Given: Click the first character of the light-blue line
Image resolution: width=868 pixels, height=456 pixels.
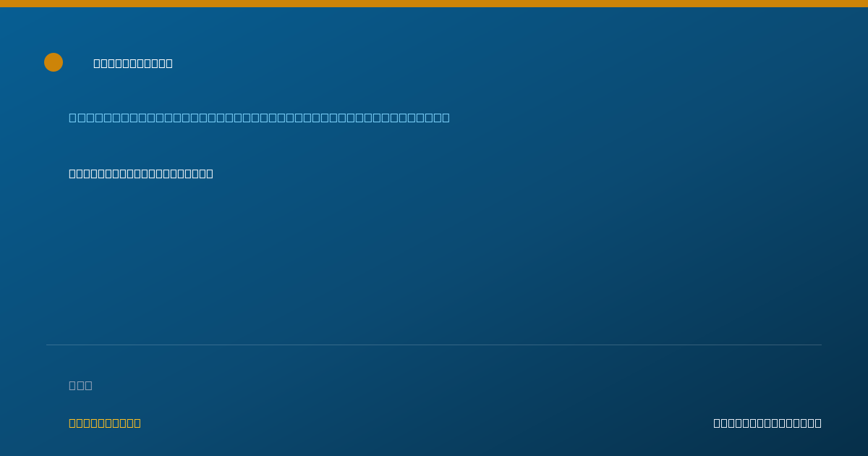Looking at the screenshot, I should [x=72, y=117].
